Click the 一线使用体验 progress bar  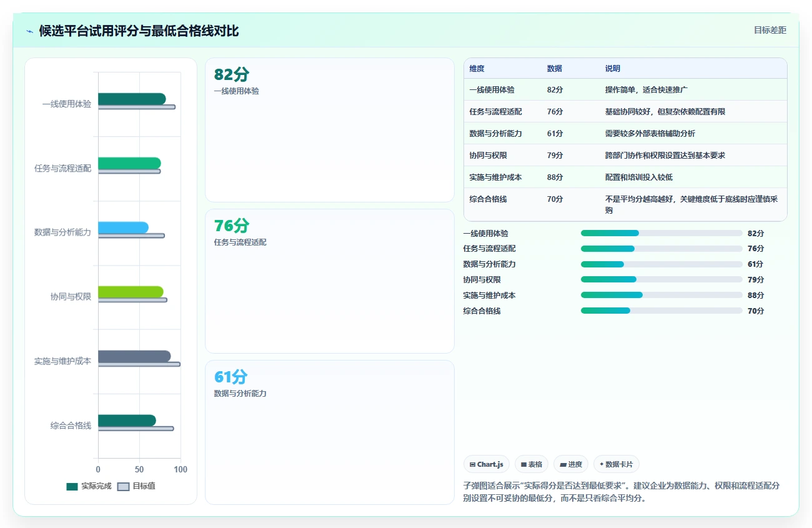pyautogui.click(x=661, y=233)
